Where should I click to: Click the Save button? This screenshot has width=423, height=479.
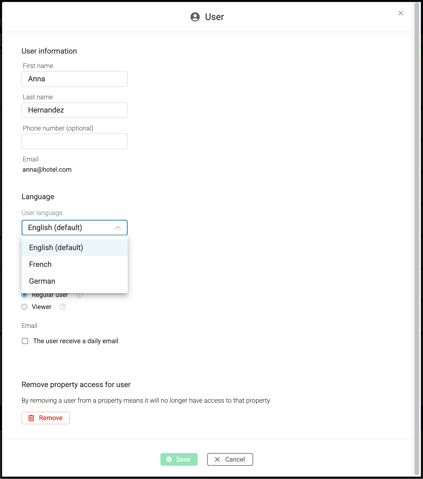179,459
